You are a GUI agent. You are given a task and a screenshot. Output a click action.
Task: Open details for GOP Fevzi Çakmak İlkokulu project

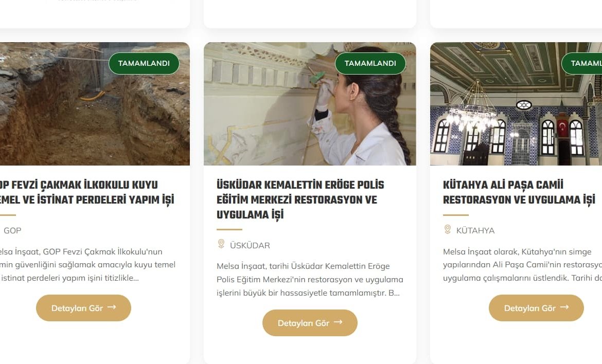click(x=84, y=308)
